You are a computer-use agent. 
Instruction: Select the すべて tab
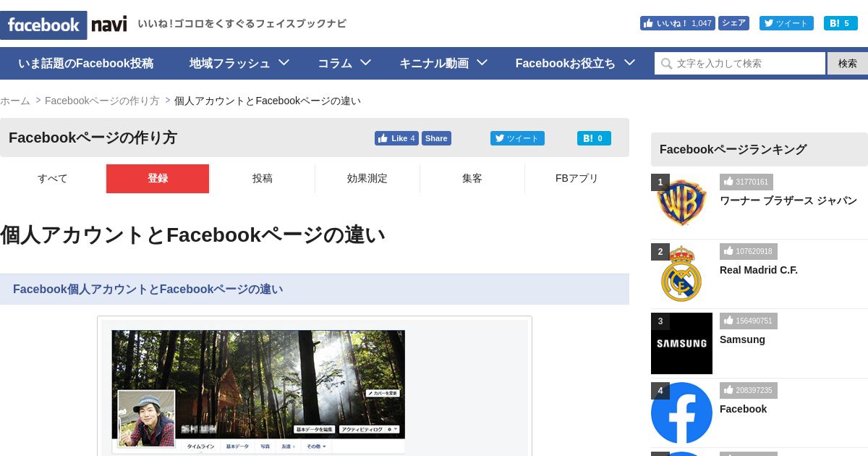tap(53, 179)
